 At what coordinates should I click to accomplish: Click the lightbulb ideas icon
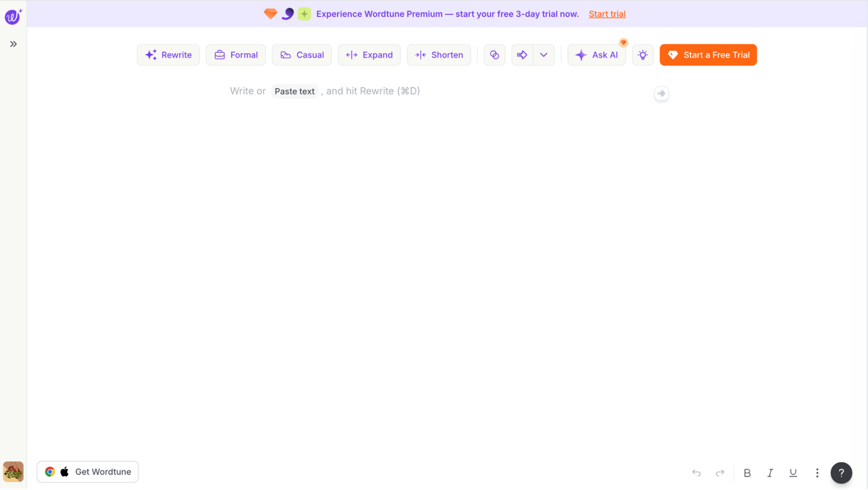click(643, 55)
